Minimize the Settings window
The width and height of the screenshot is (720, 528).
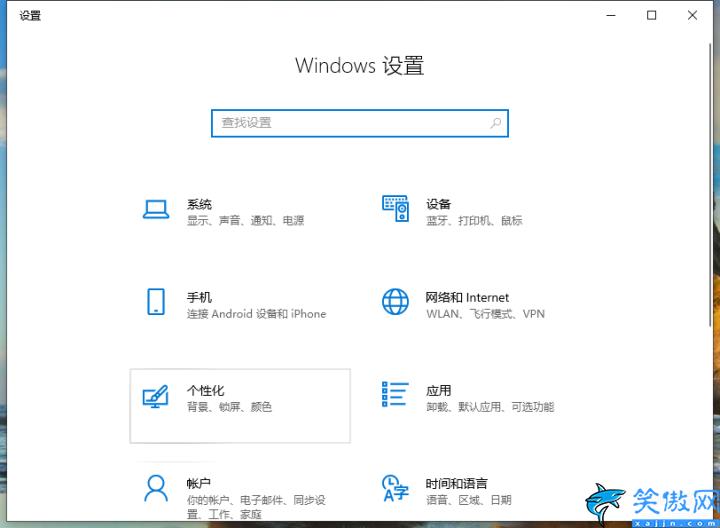[x=611, y=16]
